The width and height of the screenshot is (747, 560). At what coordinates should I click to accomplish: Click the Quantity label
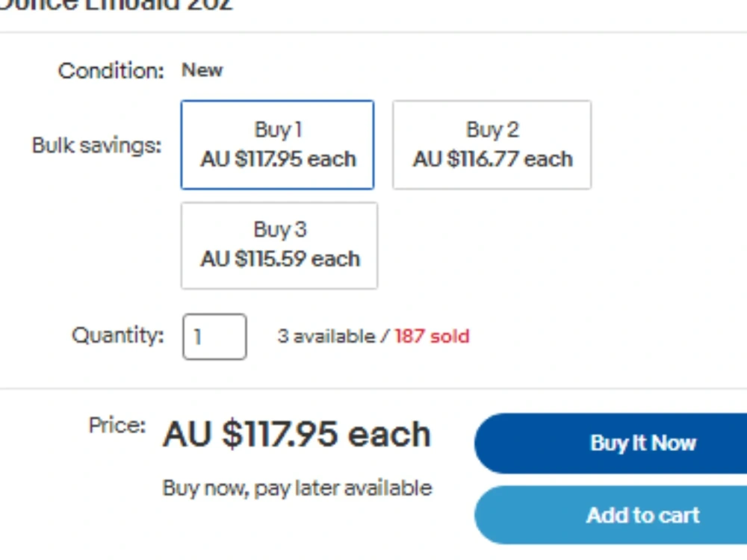click(118, 335)
